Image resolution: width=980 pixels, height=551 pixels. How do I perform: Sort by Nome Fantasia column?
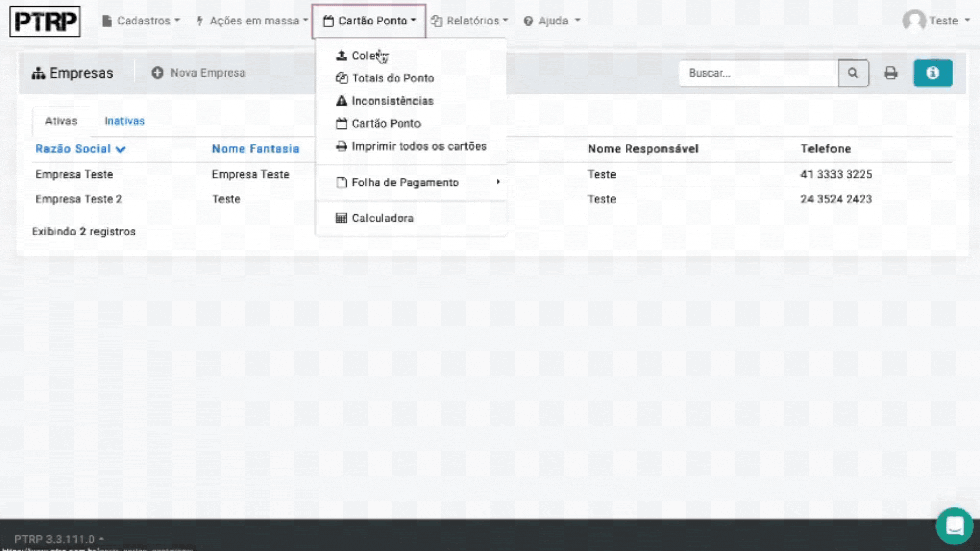point(255,149)
